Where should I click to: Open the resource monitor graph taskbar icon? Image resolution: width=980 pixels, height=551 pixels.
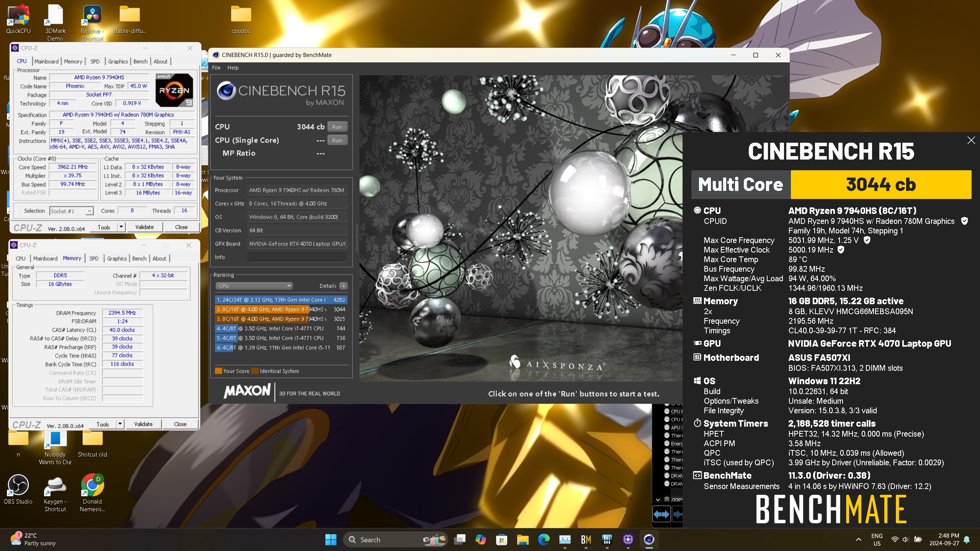coord(565,540)
